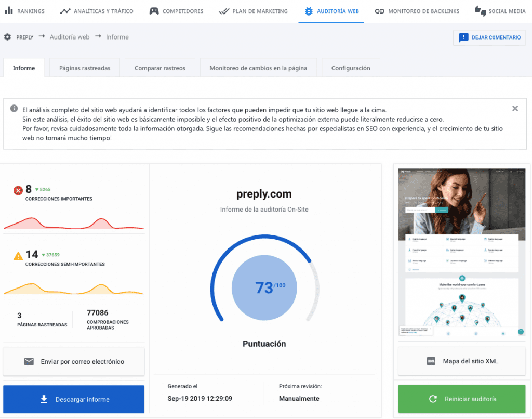Viewport: 532px width, 419px height.
Task: Switch to Comparar rastreos tab
Action: click(160, 68)
